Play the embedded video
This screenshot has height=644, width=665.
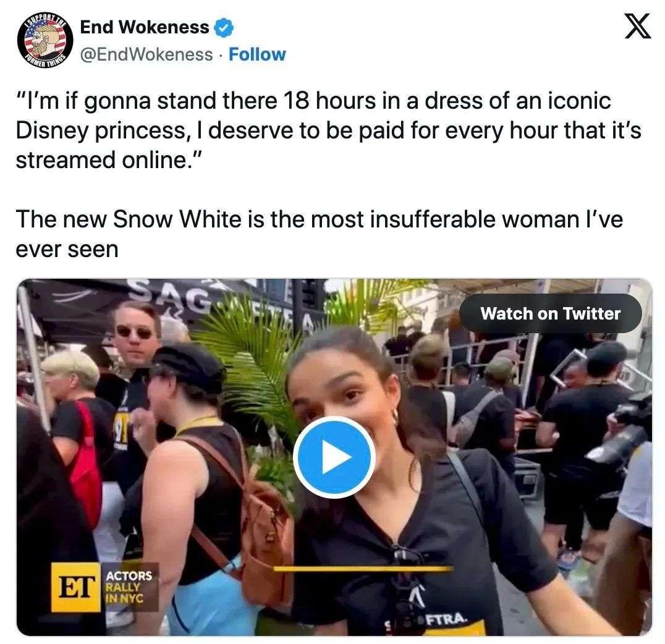click(334, 457)
